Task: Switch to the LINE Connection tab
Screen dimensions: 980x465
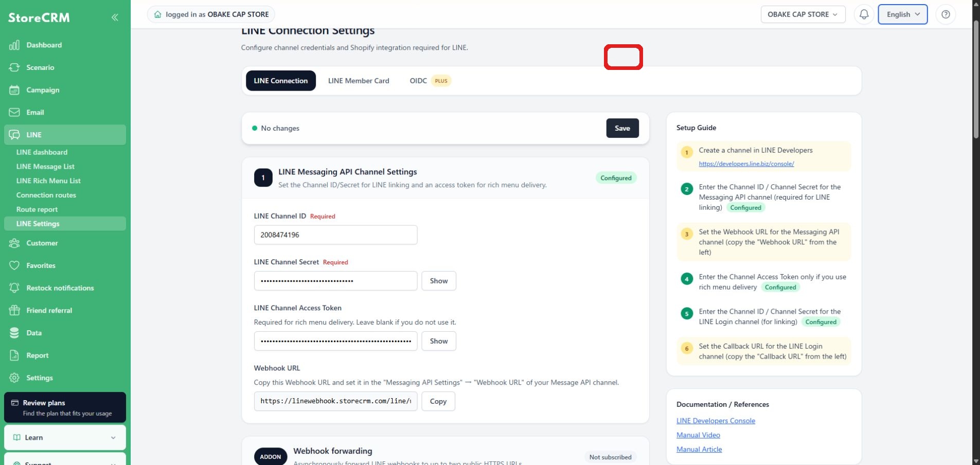Action: [281, 81]
